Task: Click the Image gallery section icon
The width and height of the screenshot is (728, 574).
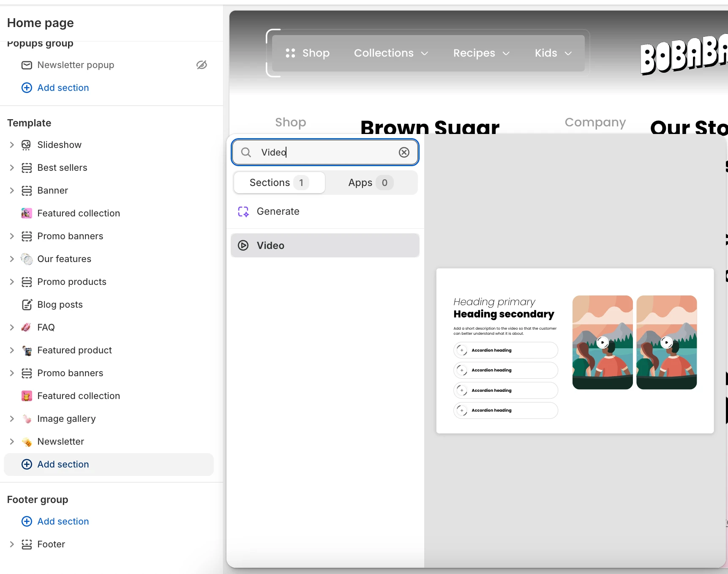Action: [27, 419]
